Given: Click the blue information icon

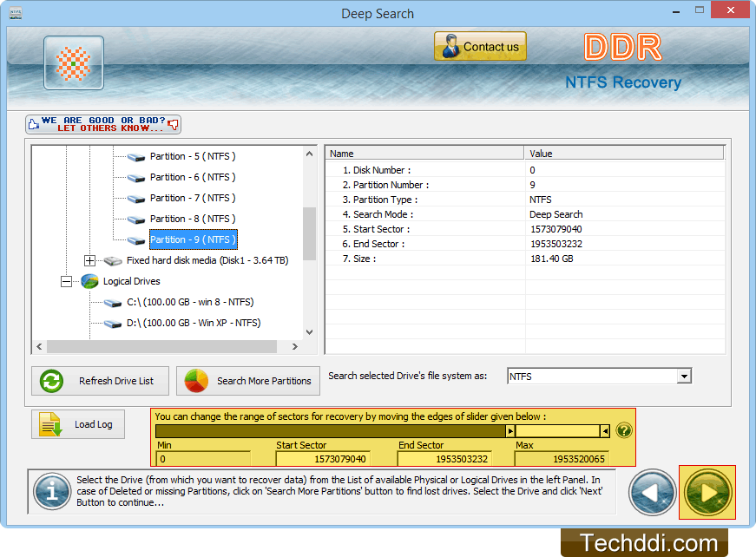Looking at the screenshot, I should tap(52, 491).
